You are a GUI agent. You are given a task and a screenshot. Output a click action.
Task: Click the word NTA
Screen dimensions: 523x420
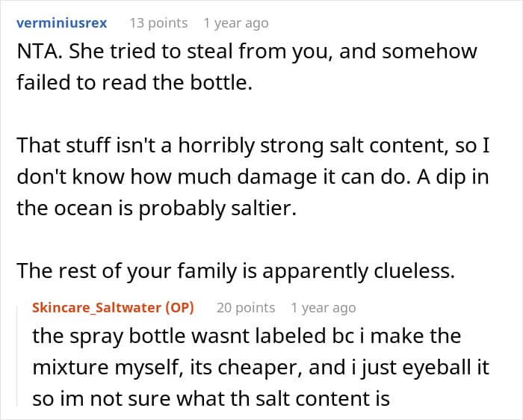pyautogui.click(x=38, y=55)
